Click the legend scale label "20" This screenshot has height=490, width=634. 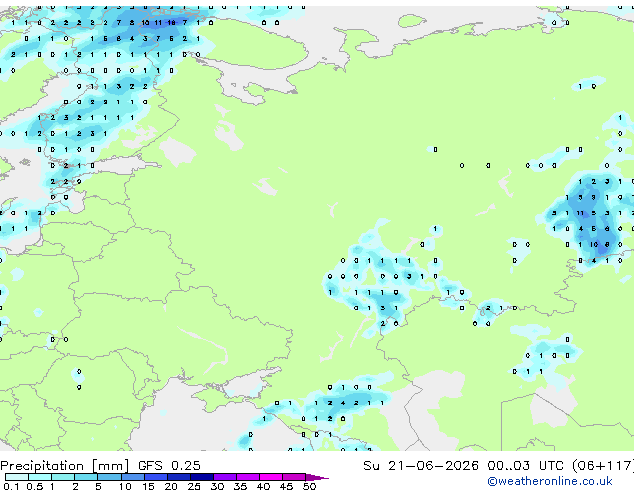point(171,486)
